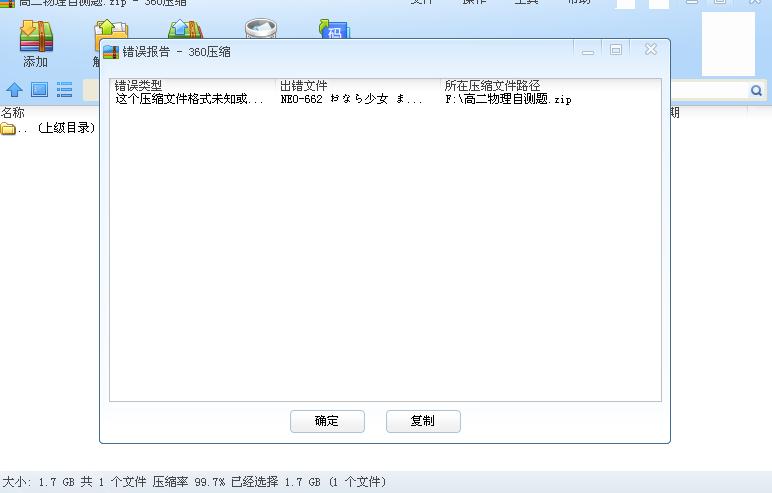Image resolution: width=772 pixels, height=493 pixels.
Task: Maximize the 错误报告 dialog
Action: 617,49
